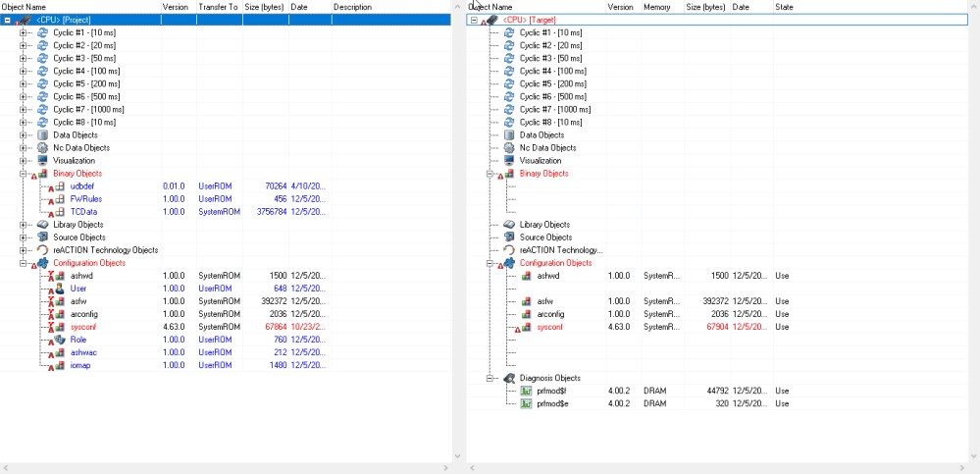
Task: Click the reACTION Technology Objects icon in Project pane
Action: (x=42, y=250)
